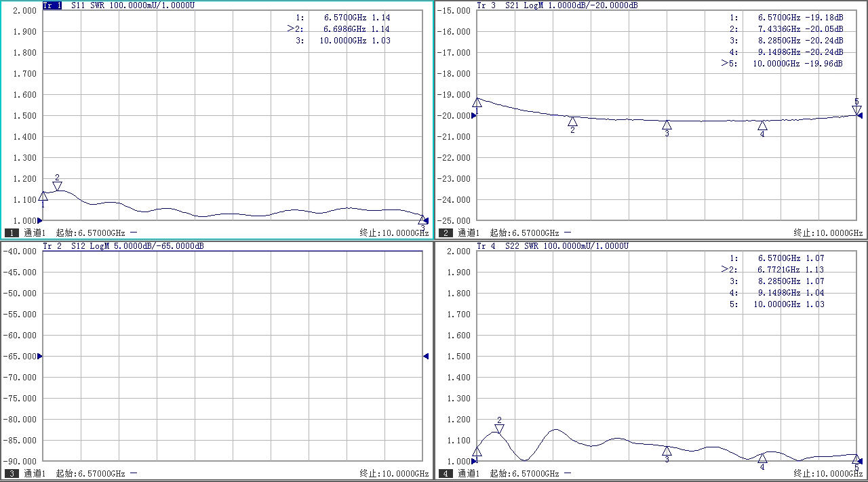Click S11 stop frequency 10.0000GHz label
Image resolution: width=868 pixels, height=482 pixels.
point(394,233)
